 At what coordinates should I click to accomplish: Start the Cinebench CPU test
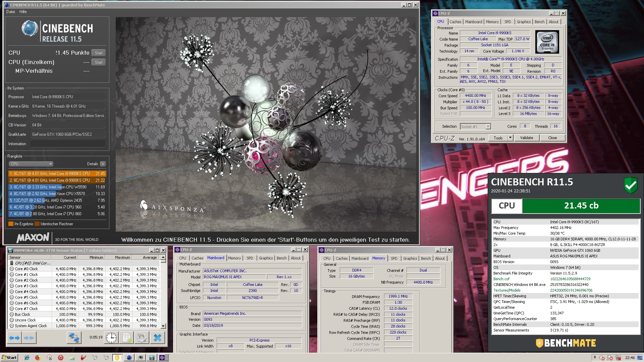pyautogui.click(x=99, y=53)
